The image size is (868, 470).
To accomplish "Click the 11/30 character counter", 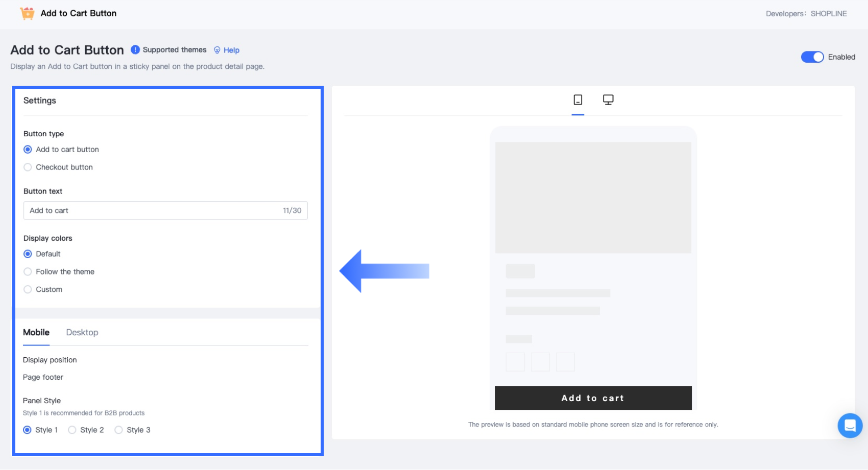I will click(292, 211).
